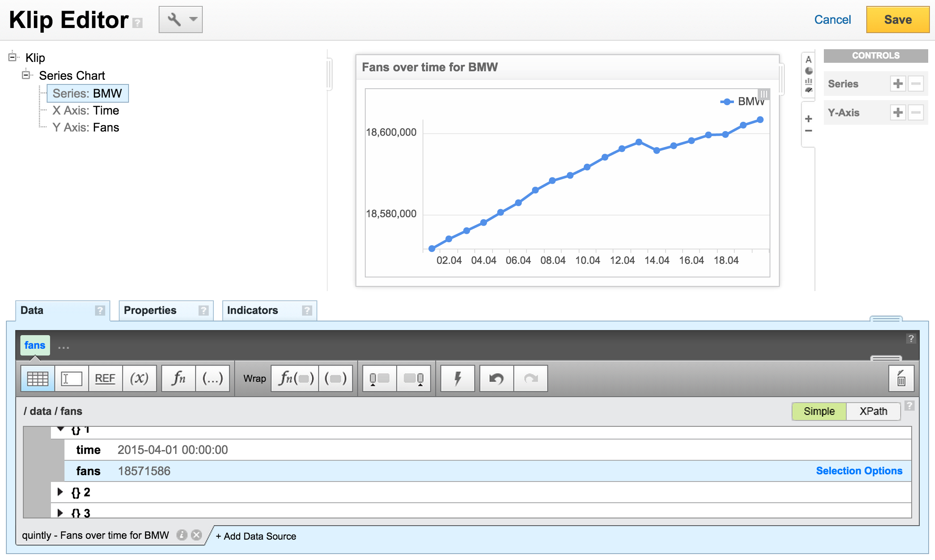Open the plus/minus controls side tab
Image resolution: width=935 pixels, height=560 pixels.
pyautogui.click(x=809, y=124)
